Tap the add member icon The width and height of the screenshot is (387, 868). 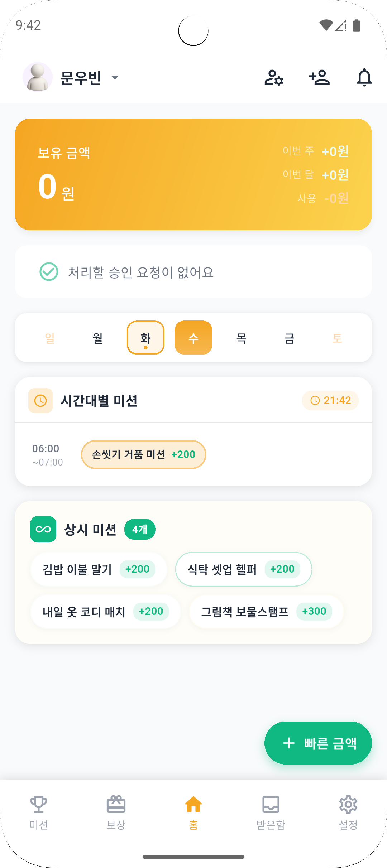[319, 77]
